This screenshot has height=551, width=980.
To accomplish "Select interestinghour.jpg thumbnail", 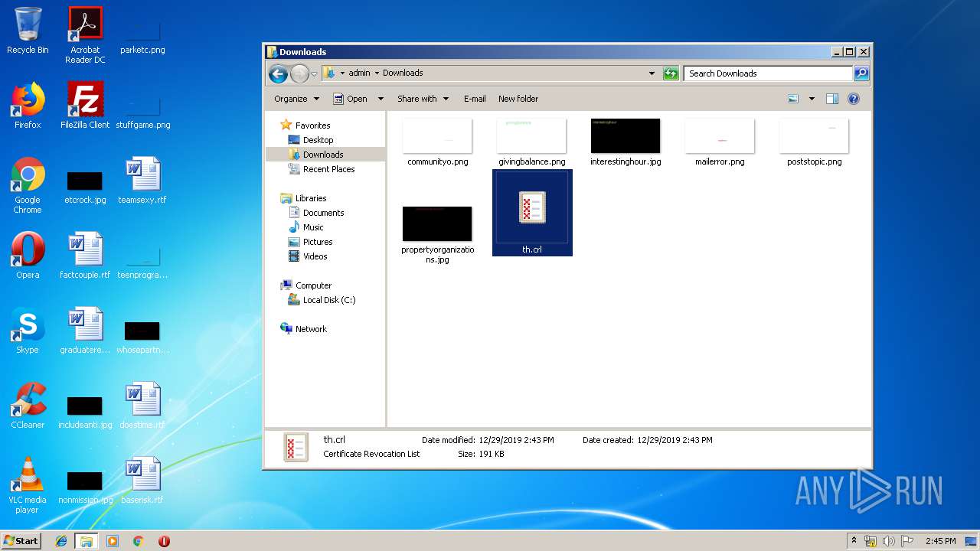I will pyautogui.click(x=626, y=142).
